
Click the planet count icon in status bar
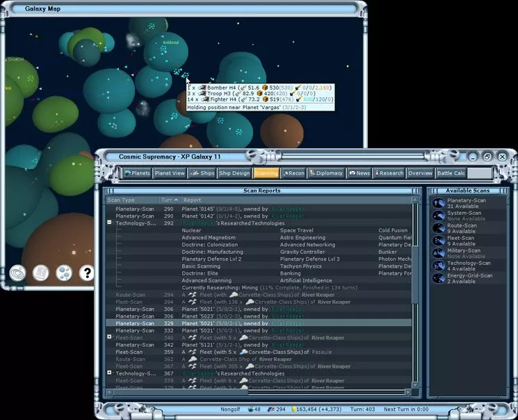tap(251, 409)
